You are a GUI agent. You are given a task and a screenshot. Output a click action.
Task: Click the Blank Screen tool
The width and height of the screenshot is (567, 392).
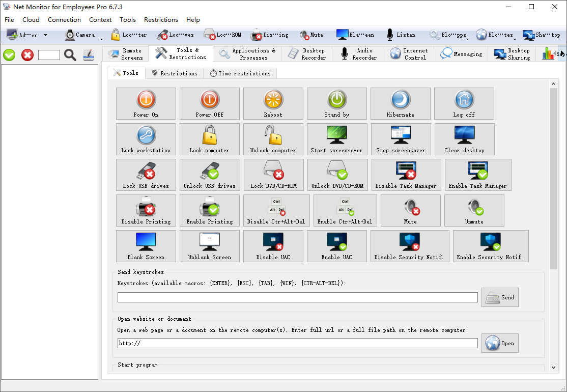146,246
